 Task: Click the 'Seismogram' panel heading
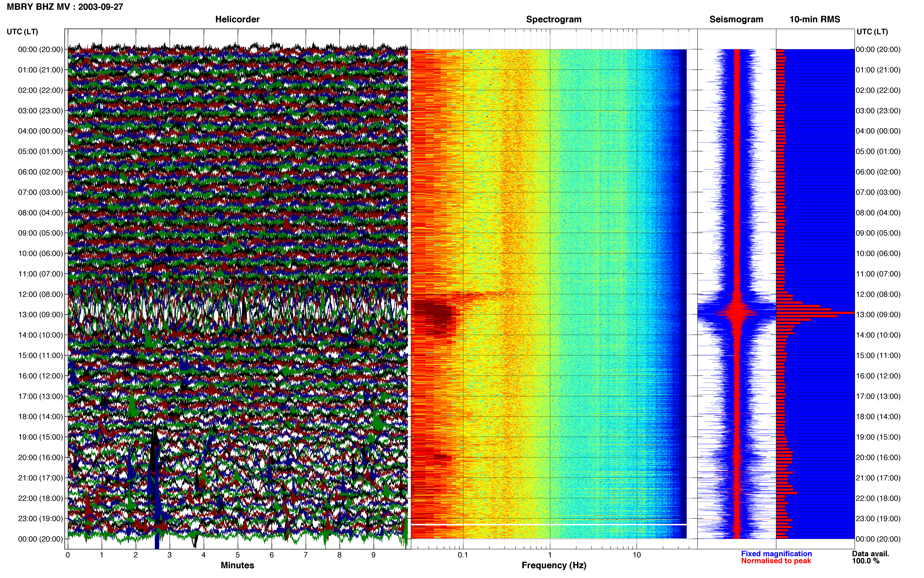pyautogui.click(x=736, y=19)
